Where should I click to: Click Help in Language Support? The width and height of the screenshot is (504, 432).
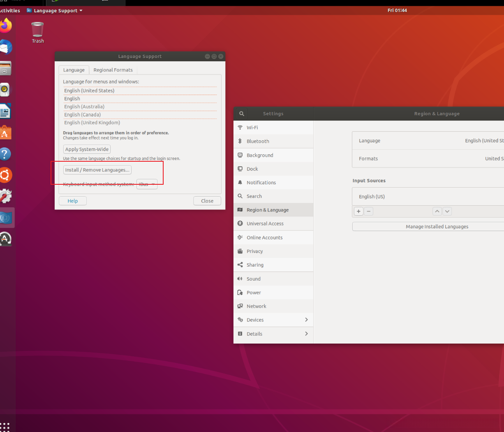pyautogui.click(x=73, y=201)
